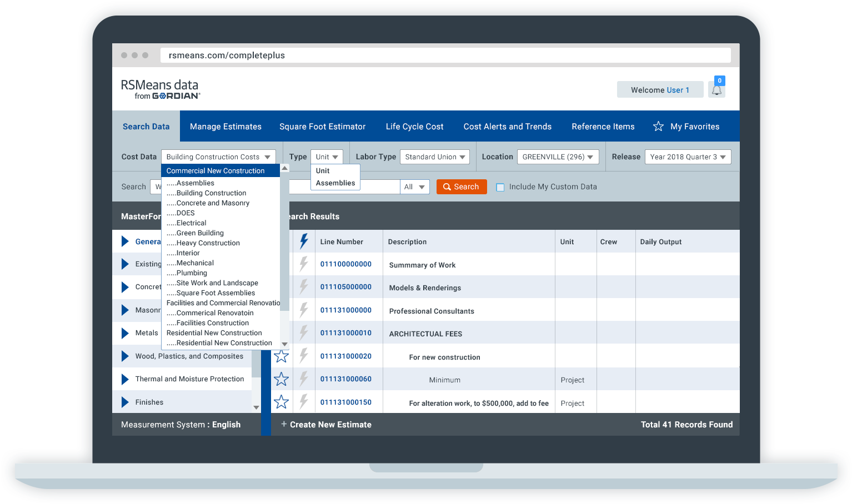Open the Life Cycle Cost tab

click(x=414, y=127)
